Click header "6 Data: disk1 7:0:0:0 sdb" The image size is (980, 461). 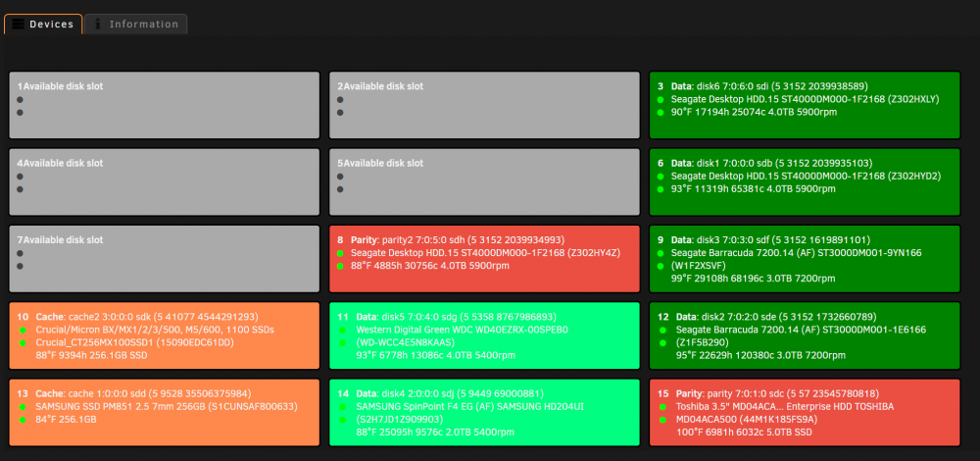click(763, 163)
